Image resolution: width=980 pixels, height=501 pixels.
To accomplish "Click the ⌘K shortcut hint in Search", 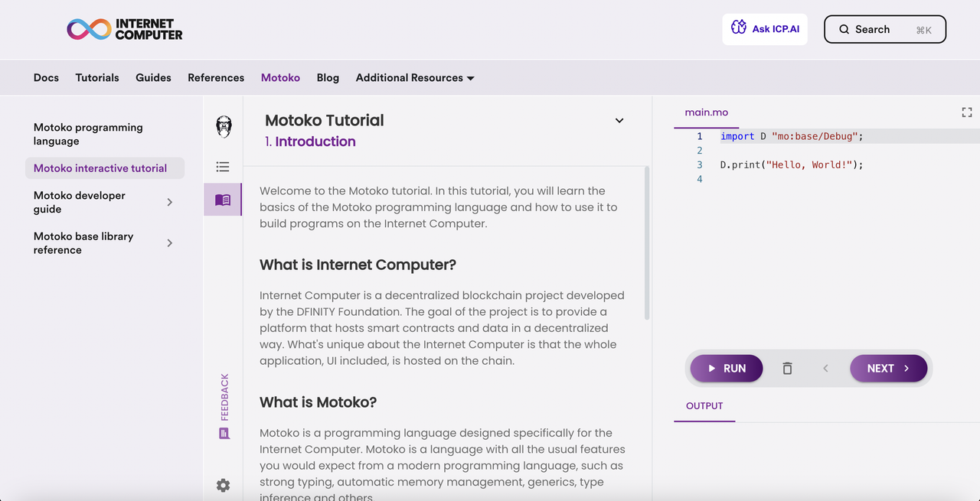I will [923, 30].
